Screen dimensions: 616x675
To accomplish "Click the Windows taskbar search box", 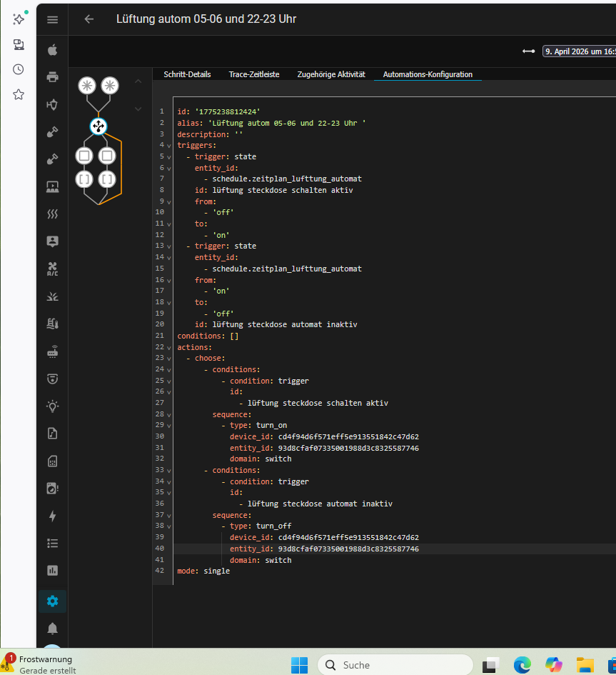I will [395, 664].
